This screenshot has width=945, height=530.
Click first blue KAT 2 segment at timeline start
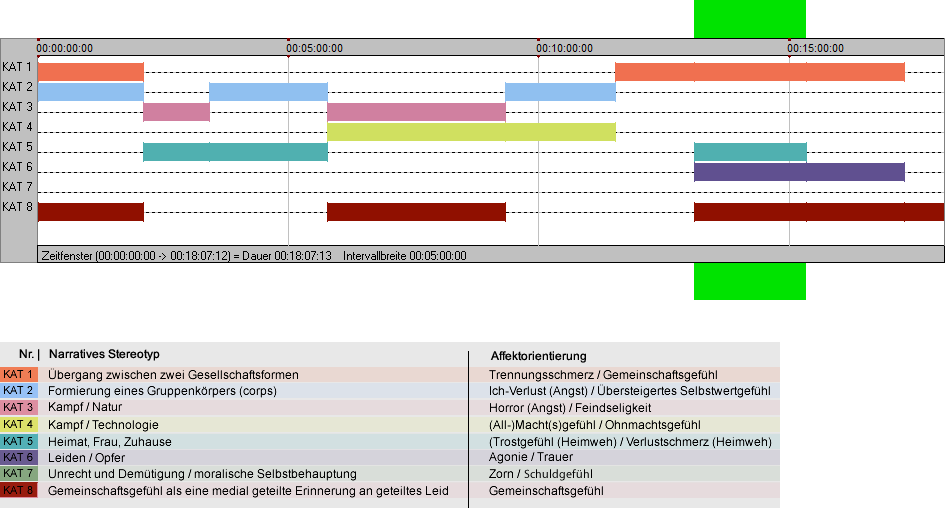[91, 92]
